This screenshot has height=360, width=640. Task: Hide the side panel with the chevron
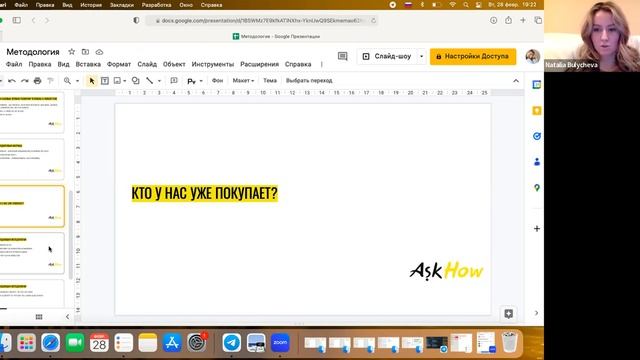click(x=536, y=313)
